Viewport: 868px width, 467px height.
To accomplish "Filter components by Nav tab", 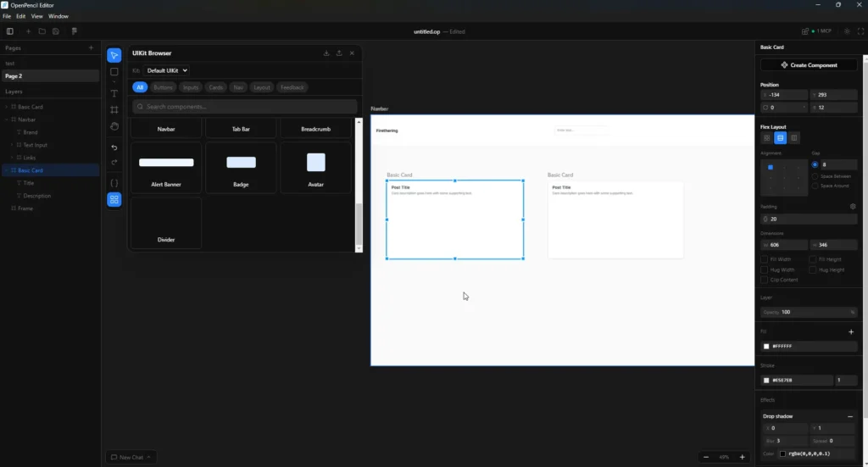I will pos(238,87).
